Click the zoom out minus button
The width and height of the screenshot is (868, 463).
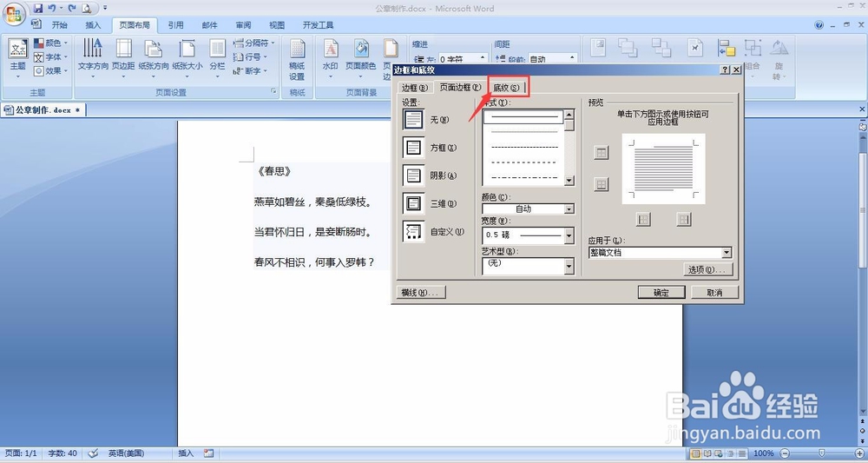pyautogui.click(x=785, y=453)
